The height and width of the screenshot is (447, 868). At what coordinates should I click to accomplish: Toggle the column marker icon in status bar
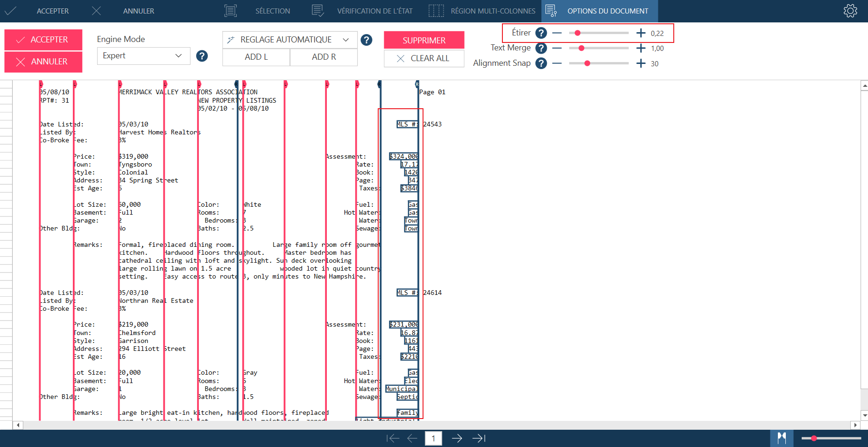(782, 438)
